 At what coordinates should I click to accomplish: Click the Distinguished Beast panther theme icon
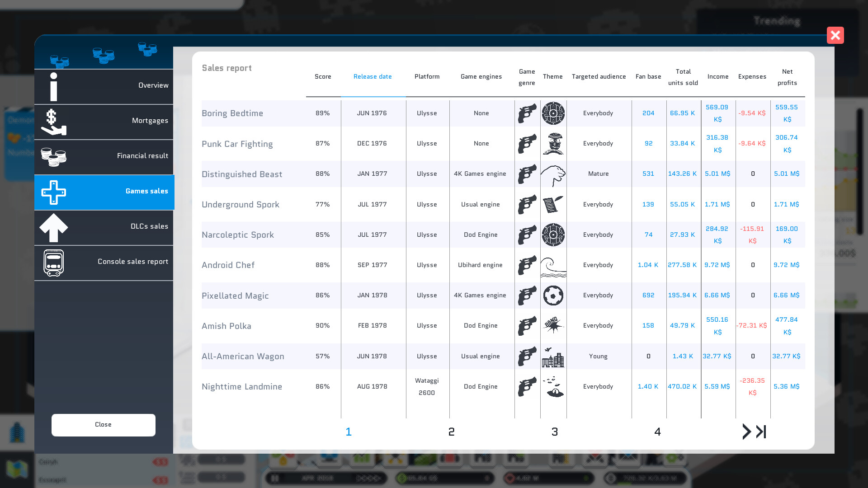click(553, 175)
